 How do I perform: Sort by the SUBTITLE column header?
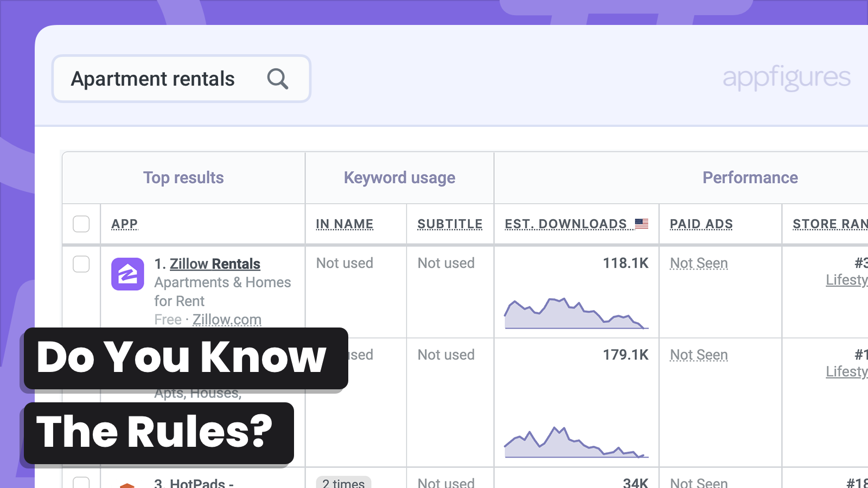click(450, 224)
